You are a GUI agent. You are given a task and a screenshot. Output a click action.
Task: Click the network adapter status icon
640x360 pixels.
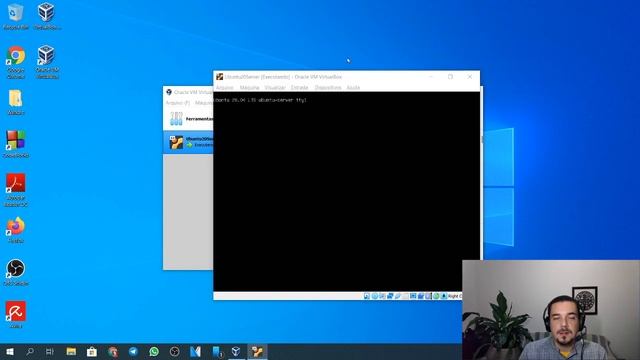click(x=390, y=296)
